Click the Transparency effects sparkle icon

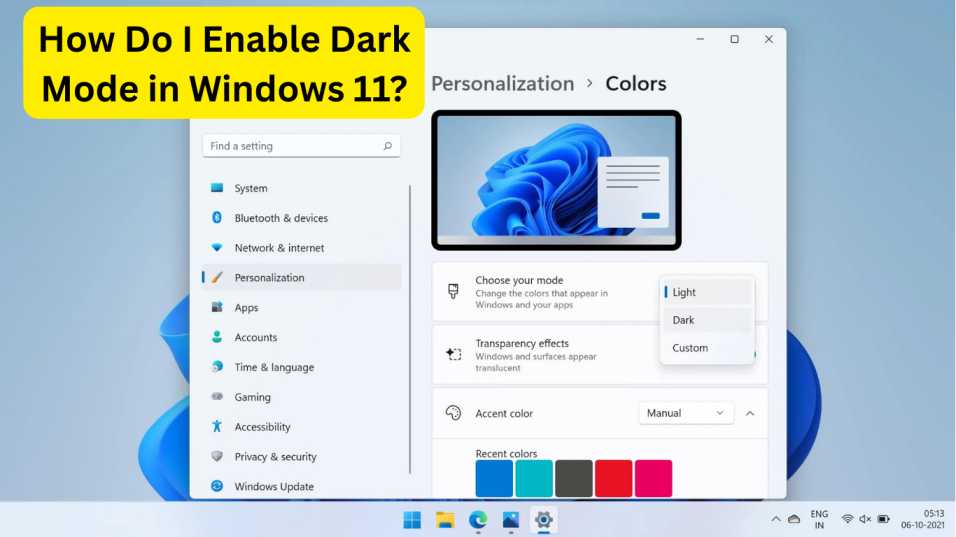pyautogui.click(x=454, y=354)
